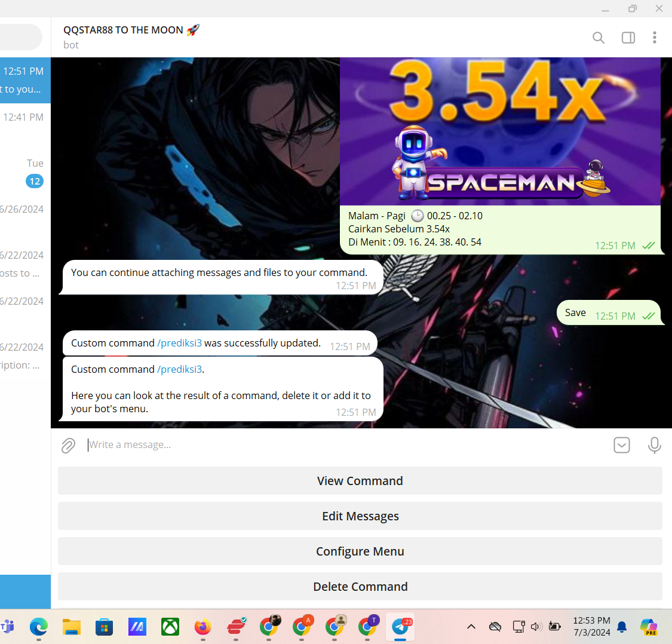
Task: Toggle the bot keyboard button icon
Action: pyautogui.click(x=621, y=445)
